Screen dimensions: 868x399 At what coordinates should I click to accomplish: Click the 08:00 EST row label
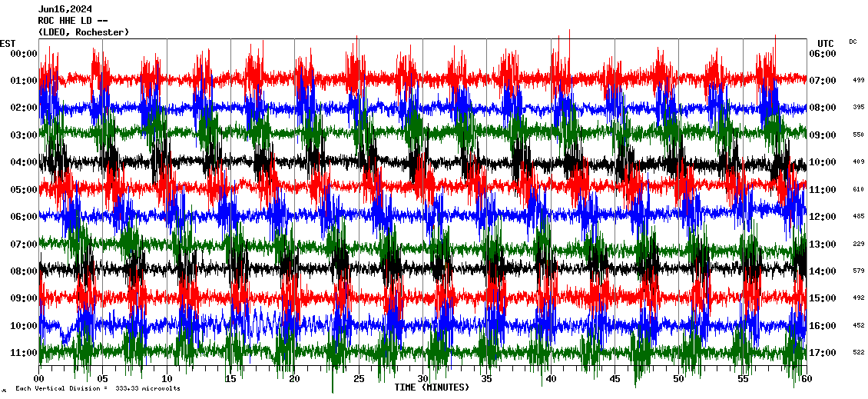[x=24, y=271]
